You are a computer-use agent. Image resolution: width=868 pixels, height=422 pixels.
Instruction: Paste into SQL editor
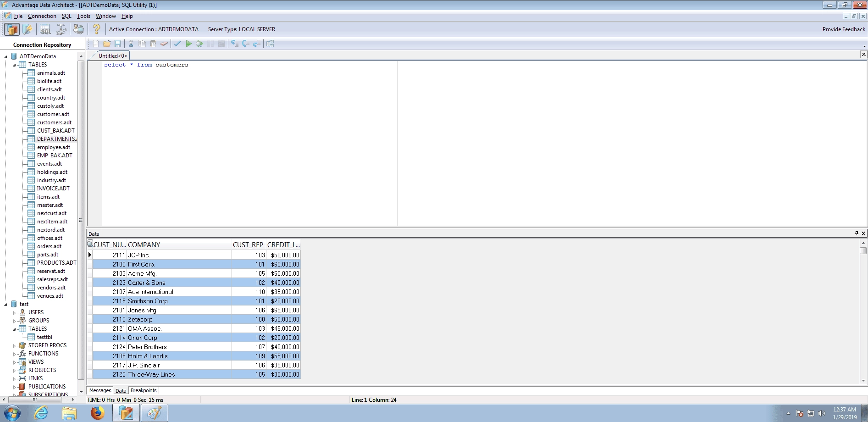(x=153, y=44)
